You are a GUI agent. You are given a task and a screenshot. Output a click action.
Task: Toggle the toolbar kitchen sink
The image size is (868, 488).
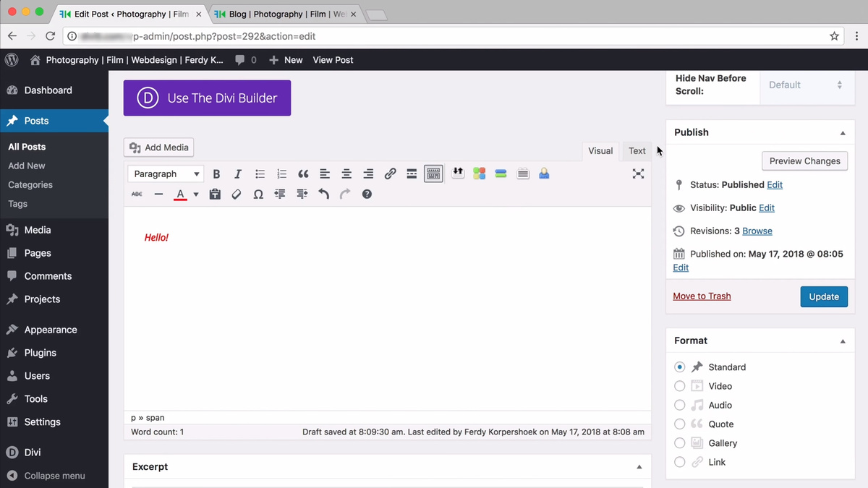pyautogui.click(x=433, y=174)
